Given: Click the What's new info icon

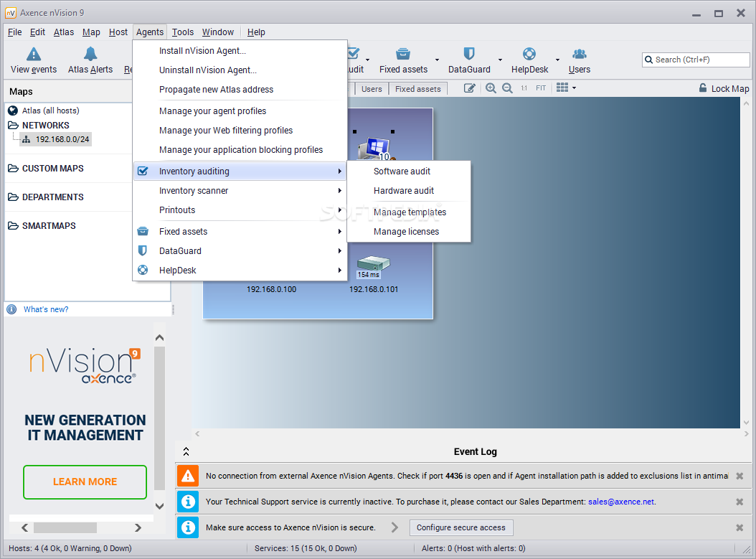Looking at the screenshot, I should point(11,310).
